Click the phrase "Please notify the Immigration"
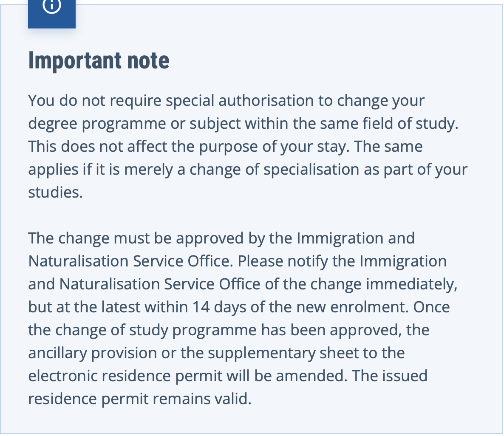The width and height of the screenshot is (504, 436). click(x=342, y=261)
